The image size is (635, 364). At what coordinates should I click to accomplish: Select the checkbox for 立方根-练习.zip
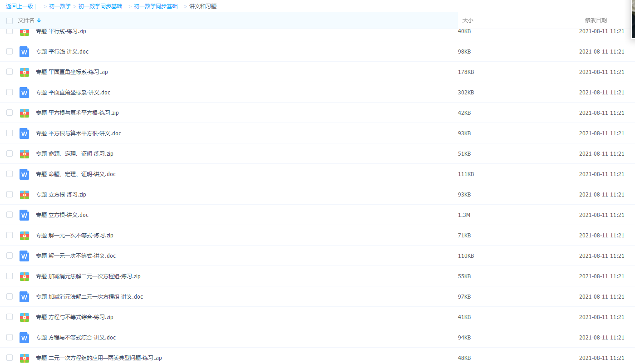[x=10, y=194]
